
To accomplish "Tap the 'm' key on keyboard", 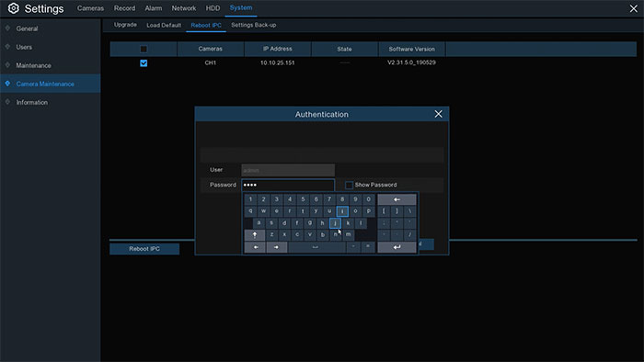I will tap(349, 235).
